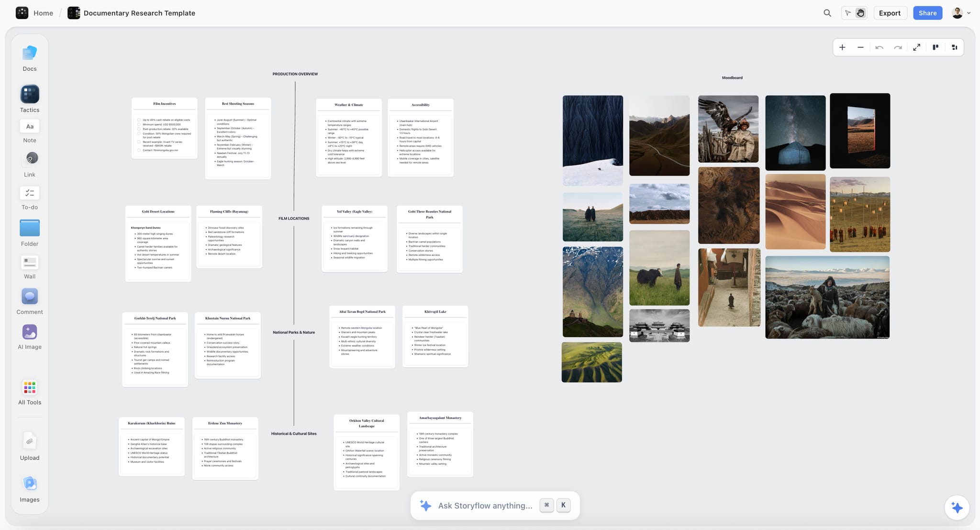Select the yurt under Milky Way photo
This screenshot has width=980, height=530.
point(795,133)
